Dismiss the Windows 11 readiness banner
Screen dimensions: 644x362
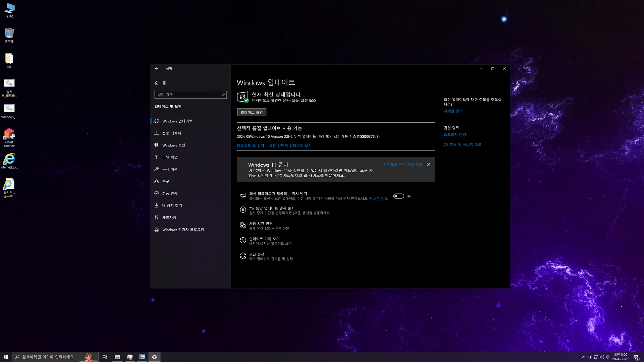(428, 165)
